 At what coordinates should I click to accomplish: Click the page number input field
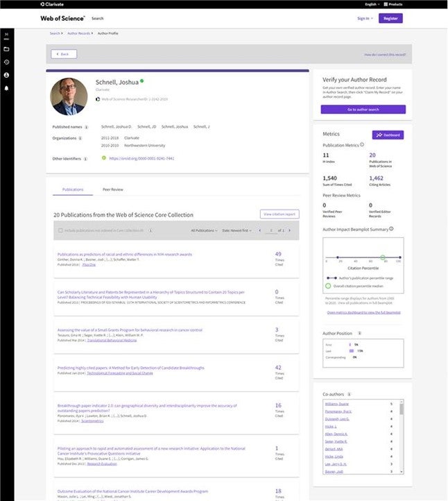271,230
